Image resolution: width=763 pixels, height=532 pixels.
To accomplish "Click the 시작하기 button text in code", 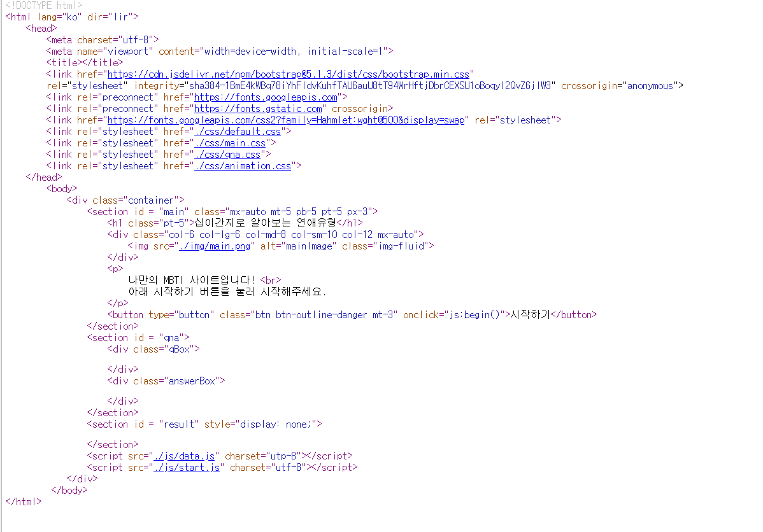I will click(x=530, y=314).
